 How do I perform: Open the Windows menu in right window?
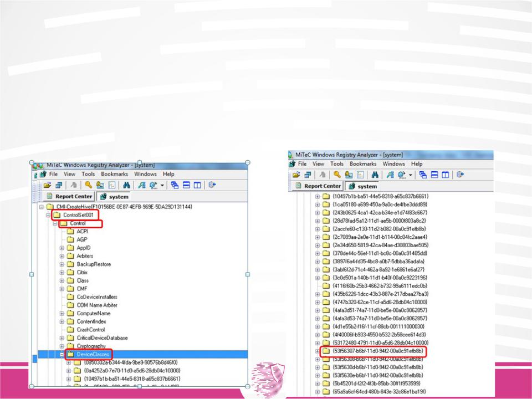(394, 164)
